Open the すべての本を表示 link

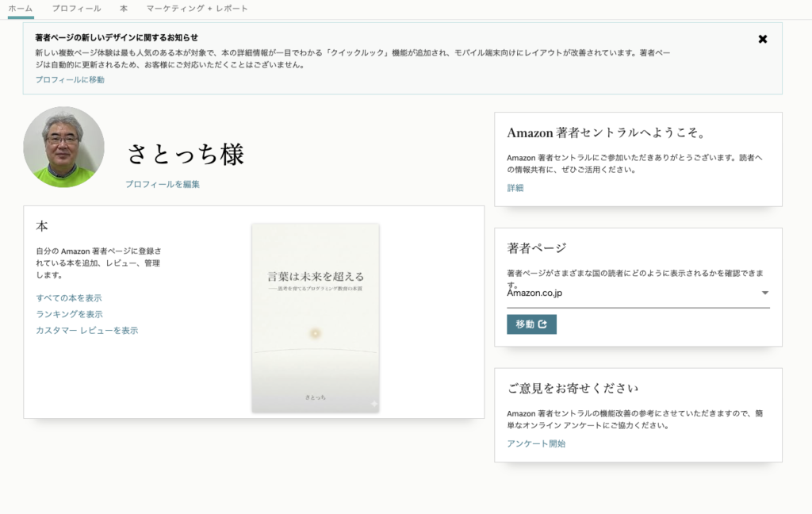tap(69, 298)
